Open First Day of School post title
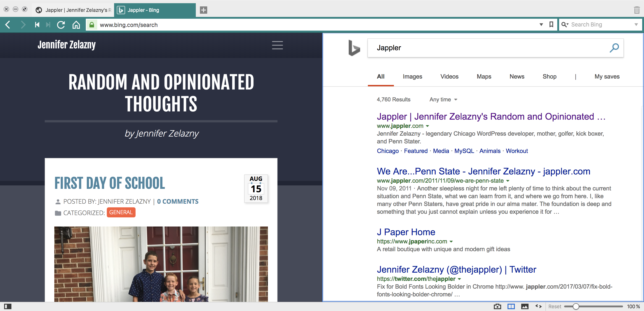Image resolution: width=644 pixels, height=311 pixels. (110, 183)
